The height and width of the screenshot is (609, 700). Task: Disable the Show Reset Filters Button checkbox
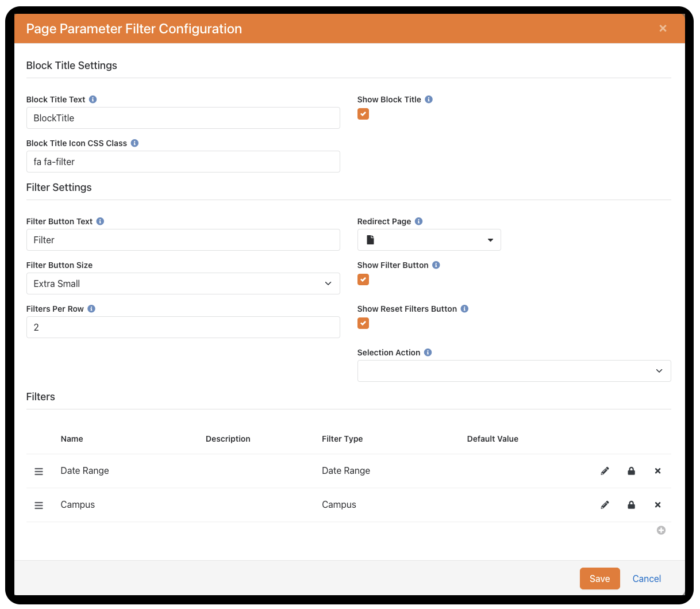[363, 323]
